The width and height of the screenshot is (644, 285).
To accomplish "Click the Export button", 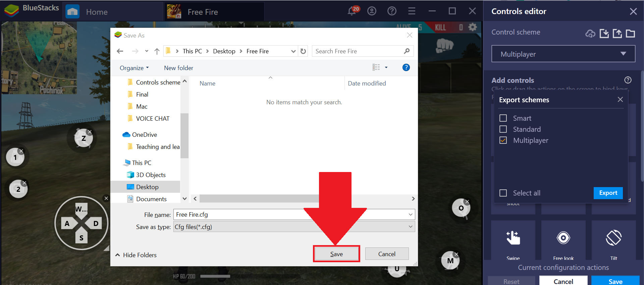I will point(608,193).
